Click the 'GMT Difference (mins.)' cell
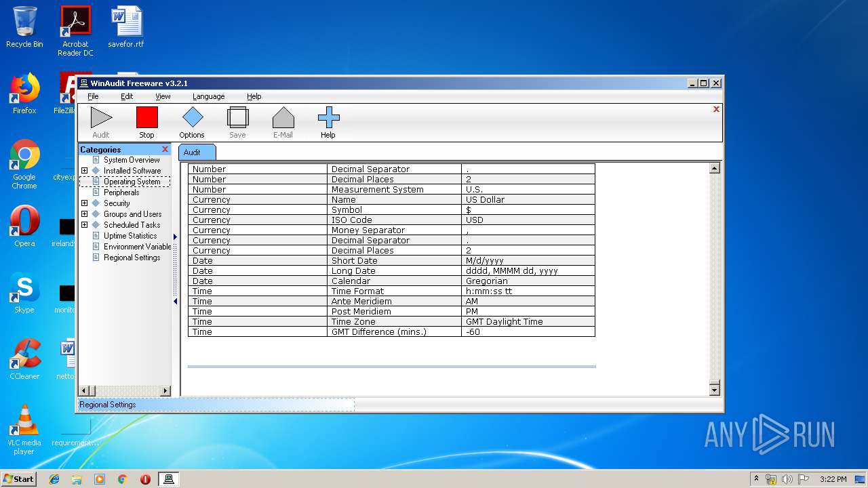 pyautogui.click(x=394, y=332)
